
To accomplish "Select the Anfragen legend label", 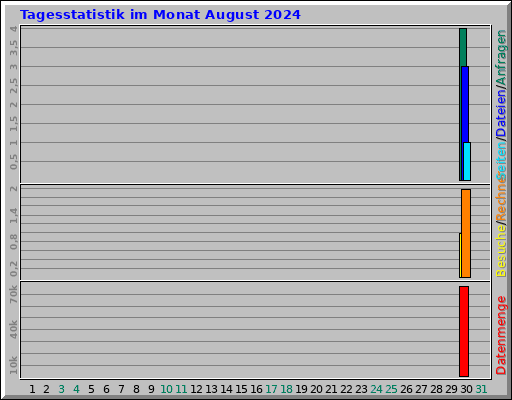I will pos(501,57).
